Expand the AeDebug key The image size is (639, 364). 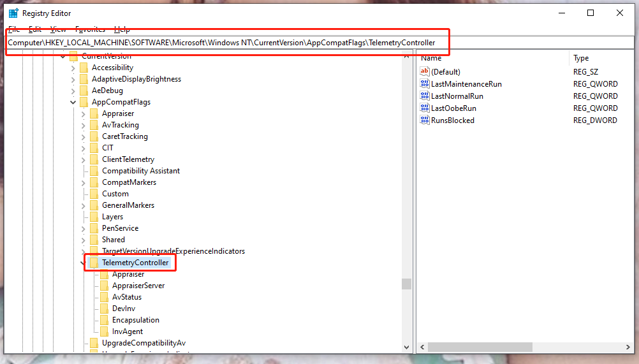click(x=73, y=91)
